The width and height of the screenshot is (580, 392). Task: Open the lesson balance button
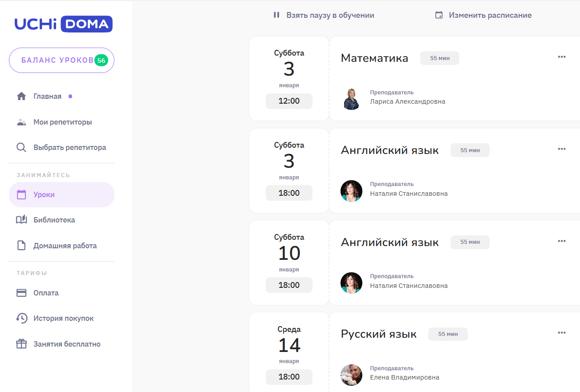(x=61, y=60)
